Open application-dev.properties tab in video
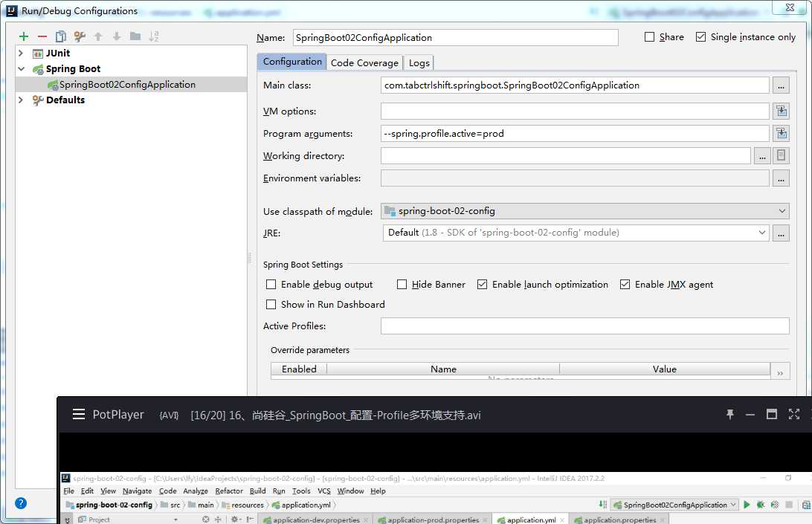The height and width of the screenshot is (524, 812). click(x=316, y=520)
